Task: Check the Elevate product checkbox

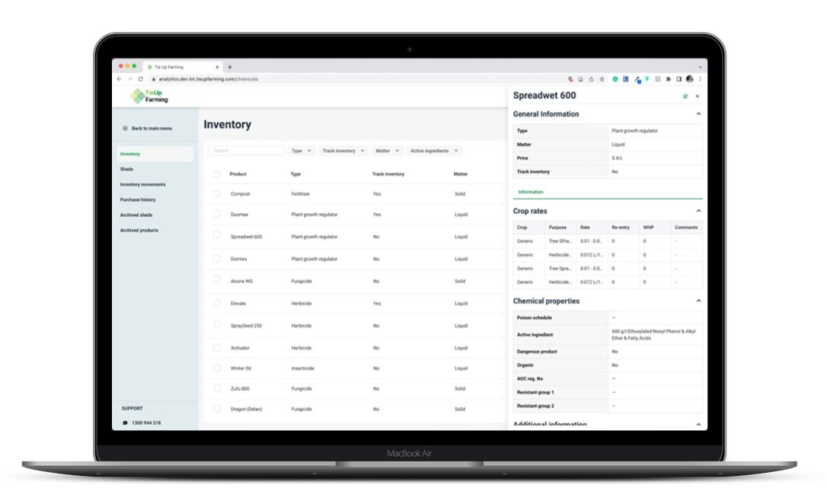Action: point(217,303)
